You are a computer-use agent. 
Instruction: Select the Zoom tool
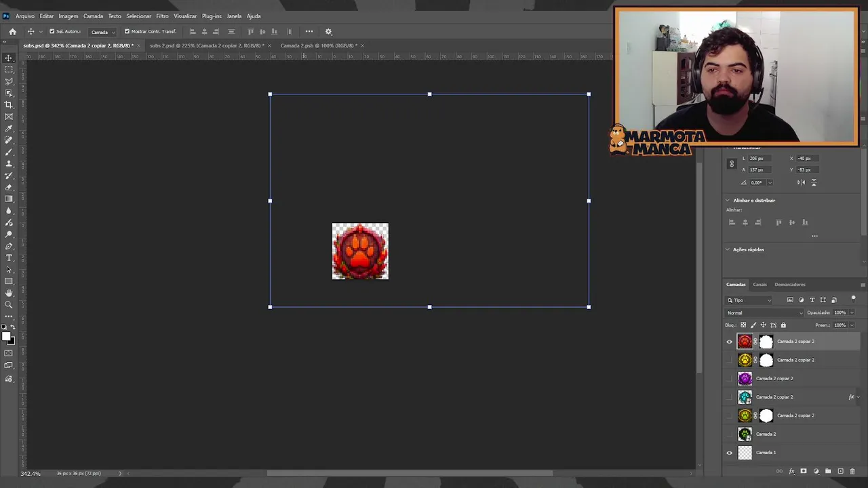click(x=9, y=304)
